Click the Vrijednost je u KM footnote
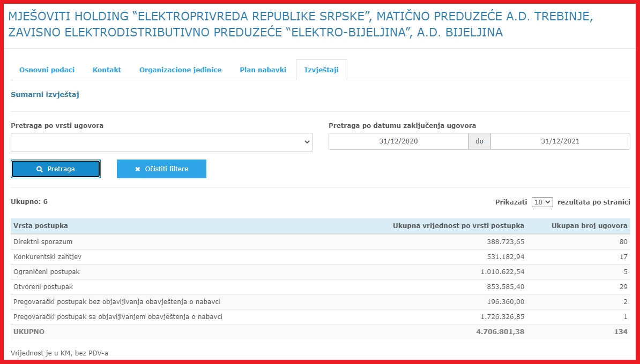The height and width of the screenshot is (364, 640). tap(59, 353)
